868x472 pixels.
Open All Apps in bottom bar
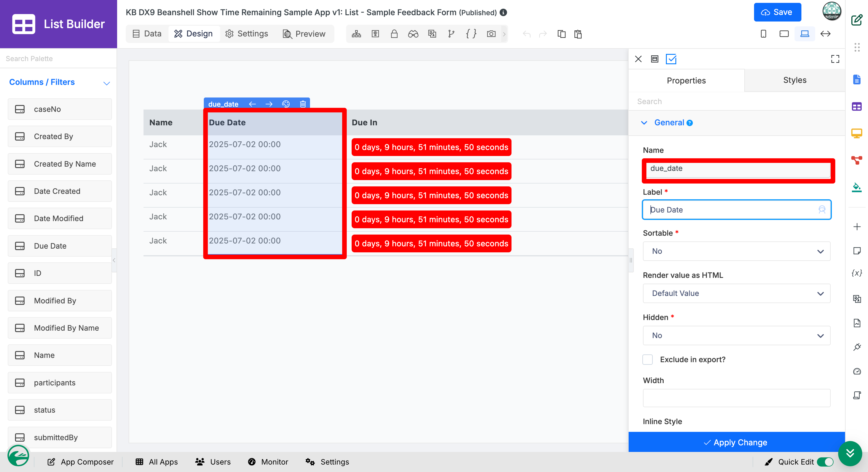point(157,462)
